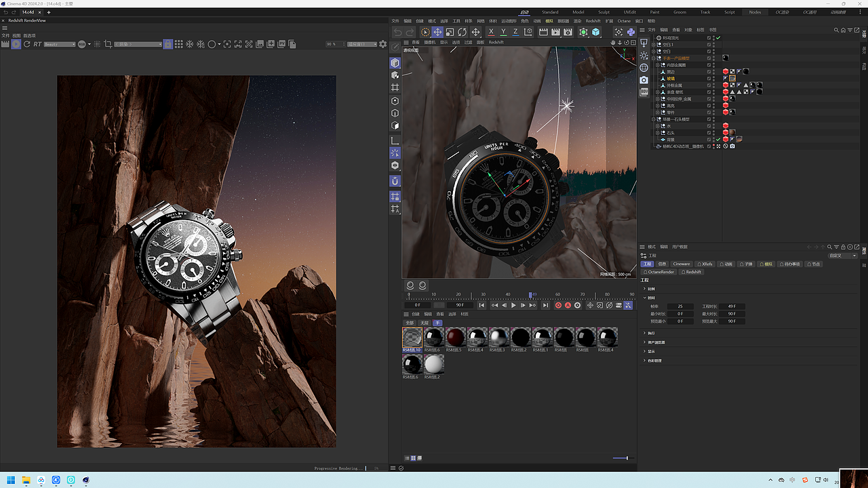Click the record active objects keyframe button
Image resolution: width=868 pixels, height=488 pixels.
pos(558,306)
